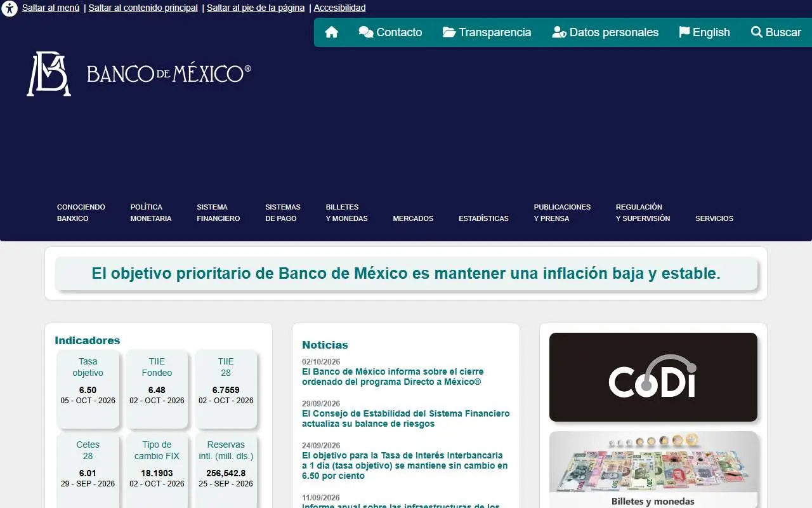The height and width of the screenshot is (508, 812).
Task: Follow the Saltar al menú link
Action: [x=51, y=8]
